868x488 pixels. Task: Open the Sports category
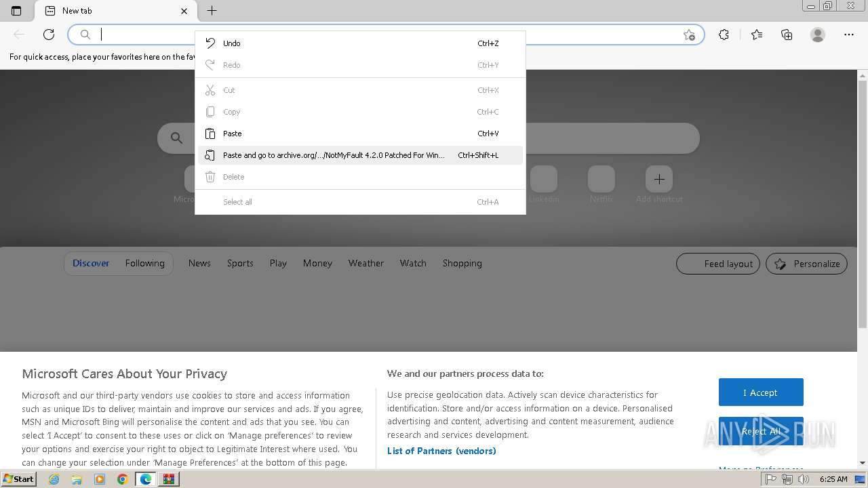coord(240,263)
